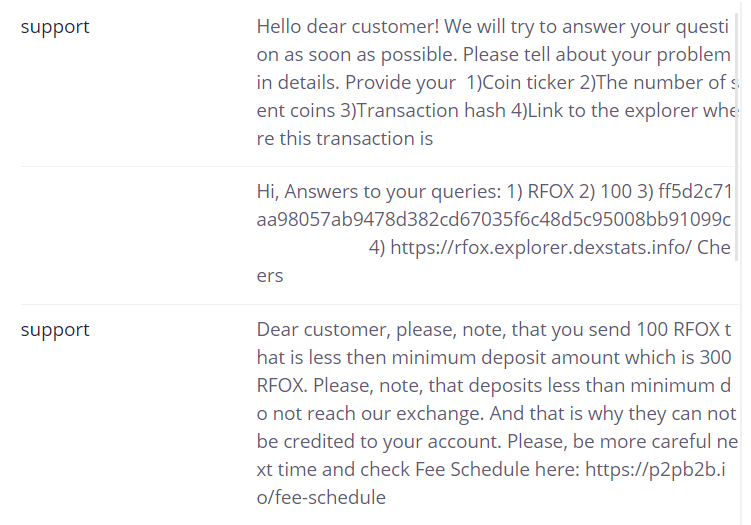This screenshot has height=525, width=751.
Task: Click the top "support" sender label
Action: coord(55,27)
